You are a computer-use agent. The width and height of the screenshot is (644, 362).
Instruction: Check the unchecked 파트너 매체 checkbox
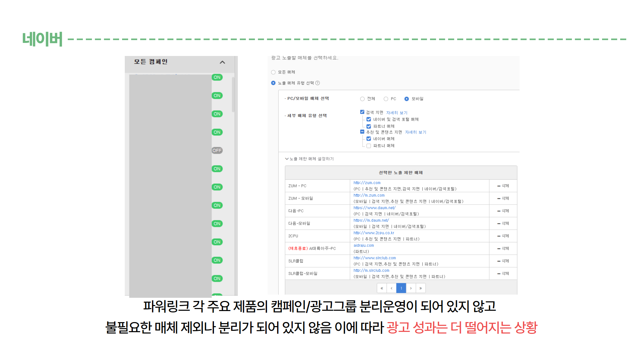(369, 146)
